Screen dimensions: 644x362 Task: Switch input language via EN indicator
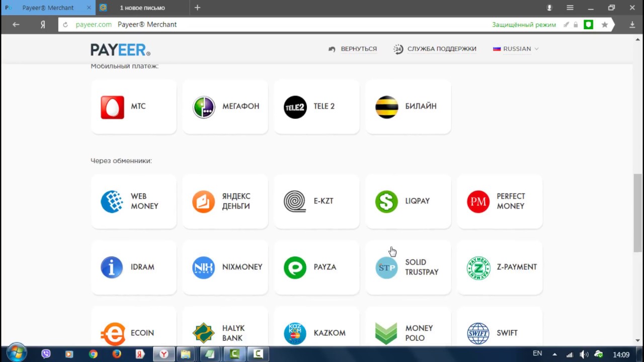click(537, 353)
